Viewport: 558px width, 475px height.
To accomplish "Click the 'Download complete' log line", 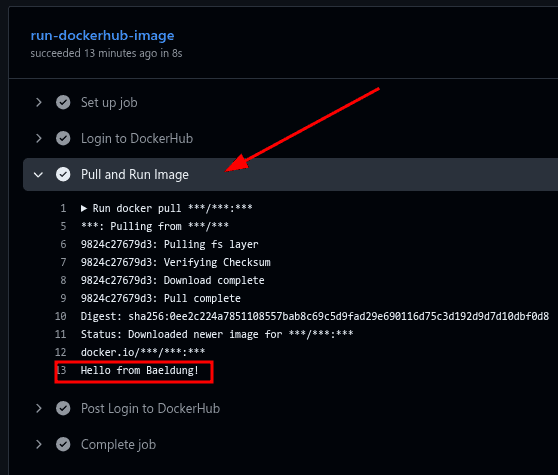I will pos(173,280).
